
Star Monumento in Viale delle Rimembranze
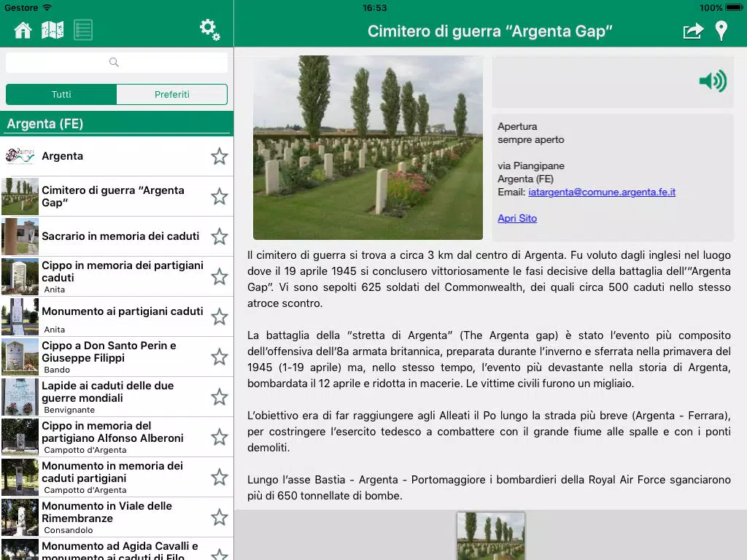point(219,517)
